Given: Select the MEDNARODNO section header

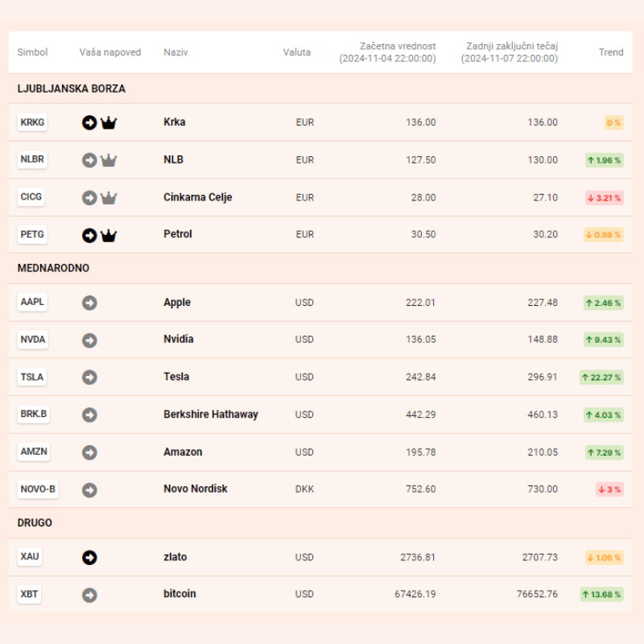Looking at the screenshot, I should pos(53,268).
